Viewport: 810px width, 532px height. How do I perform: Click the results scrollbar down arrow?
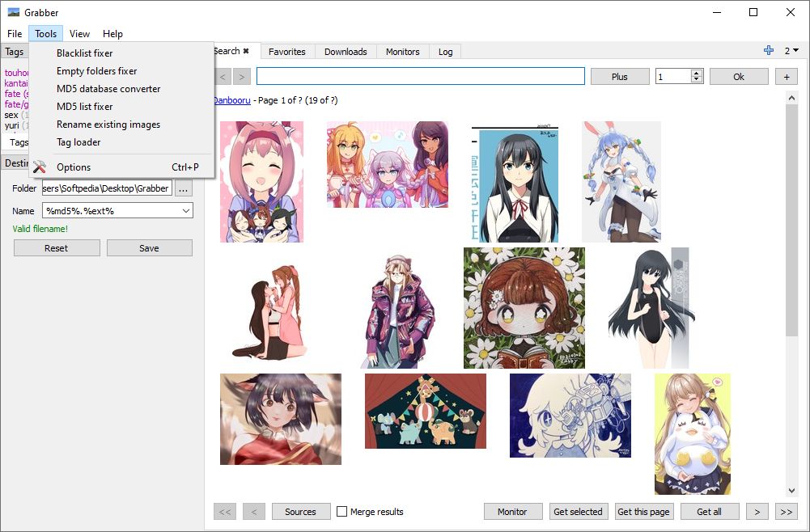pyautogui.click(x=792, y=491)
